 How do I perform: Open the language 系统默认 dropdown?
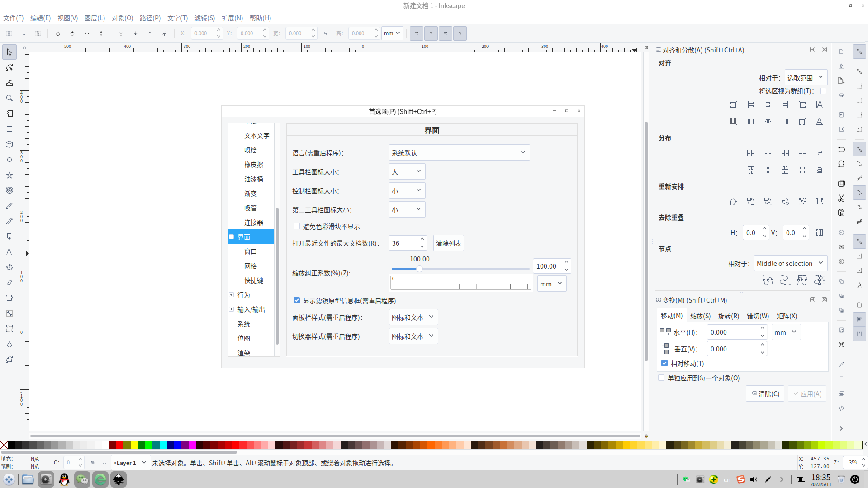459,152
